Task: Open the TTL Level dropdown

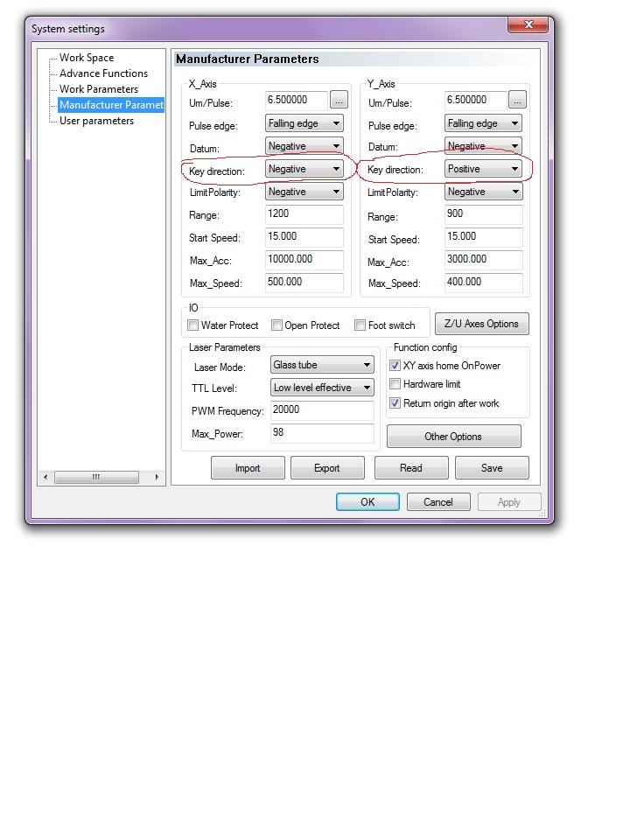Action: [321, 388]
